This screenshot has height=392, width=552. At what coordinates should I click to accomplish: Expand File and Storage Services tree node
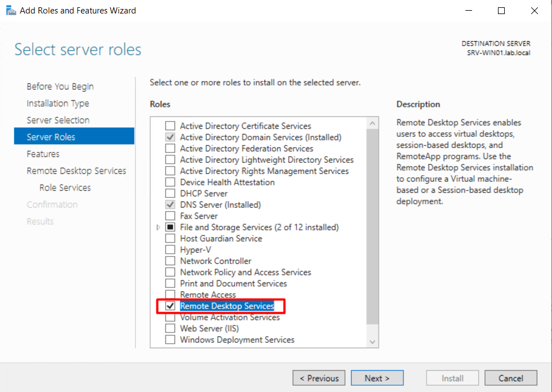(x=158, y=228)
